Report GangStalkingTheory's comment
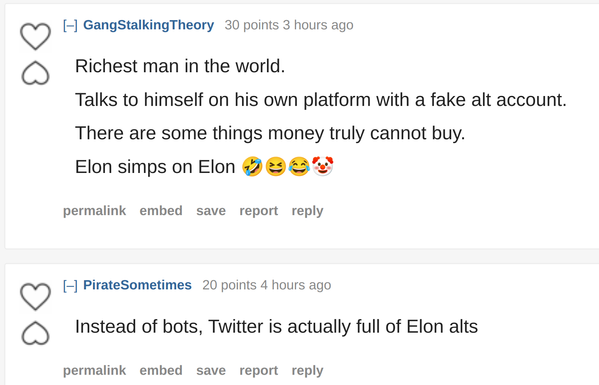Screen dimensions: 599x385 pos(259,211)
